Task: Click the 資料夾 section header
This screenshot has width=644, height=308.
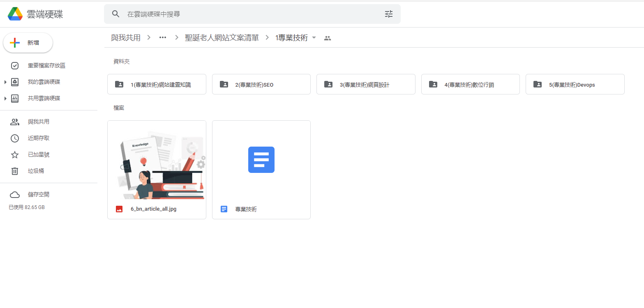Action: [x=122, y=61]
